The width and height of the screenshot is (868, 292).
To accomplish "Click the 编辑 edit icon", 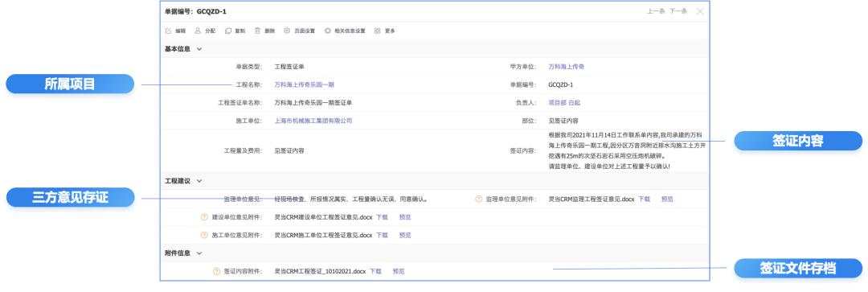I will (x=168, y=31).
